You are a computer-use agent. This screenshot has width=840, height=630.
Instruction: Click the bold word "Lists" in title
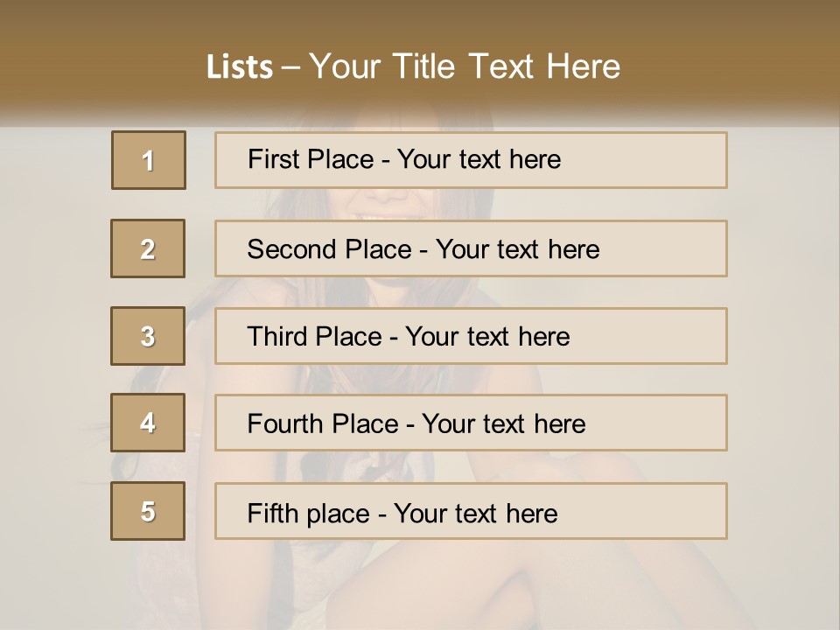[x=239, y=66]
